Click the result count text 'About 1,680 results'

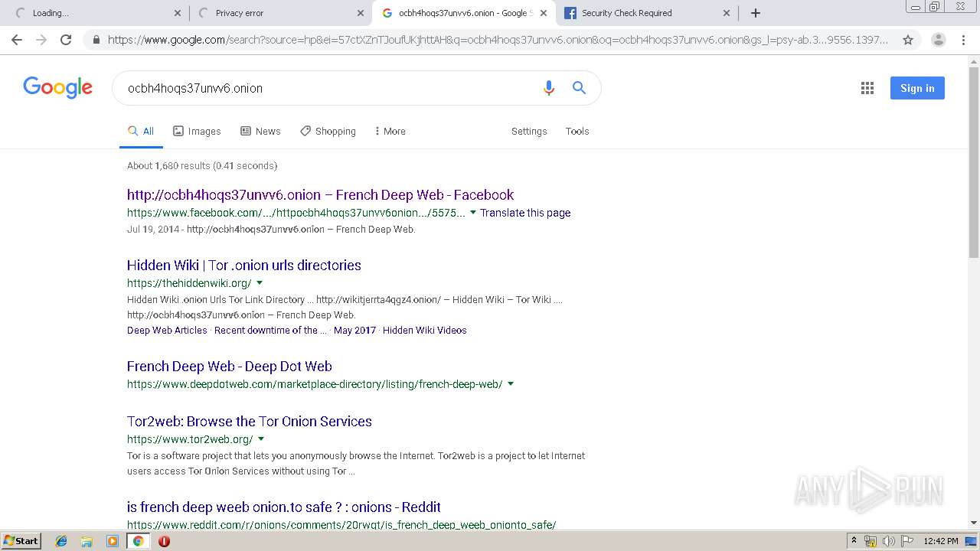click(x=168, y=166)
